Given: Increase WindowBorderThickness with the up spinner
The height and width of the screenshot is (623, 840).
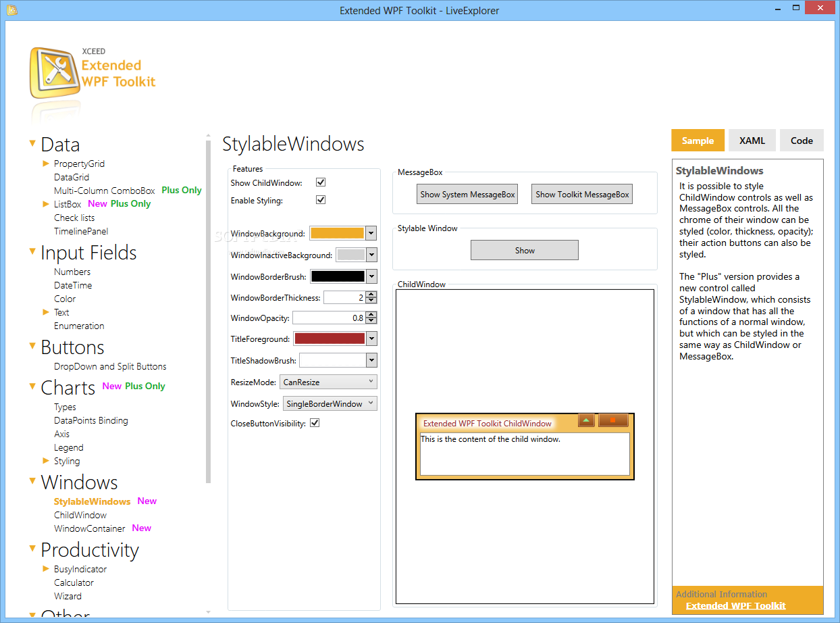Looking at the screenshot, I should click(x=371, y=294).
